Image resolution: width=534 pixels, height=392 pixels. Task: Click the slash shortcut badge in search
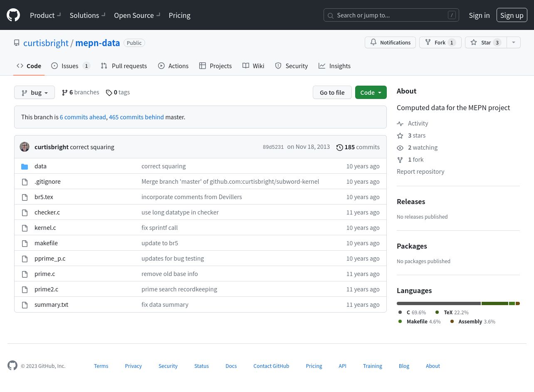[x=452, y=15]
